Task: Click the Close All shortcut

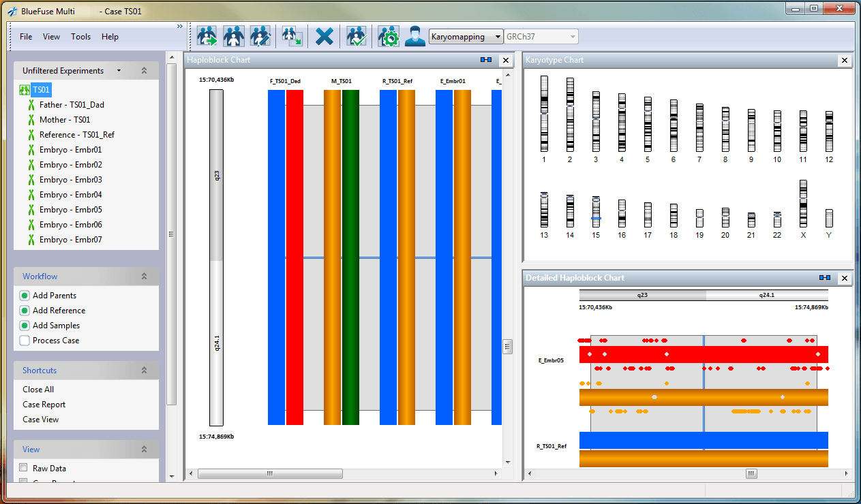Action: click(38, 390)
